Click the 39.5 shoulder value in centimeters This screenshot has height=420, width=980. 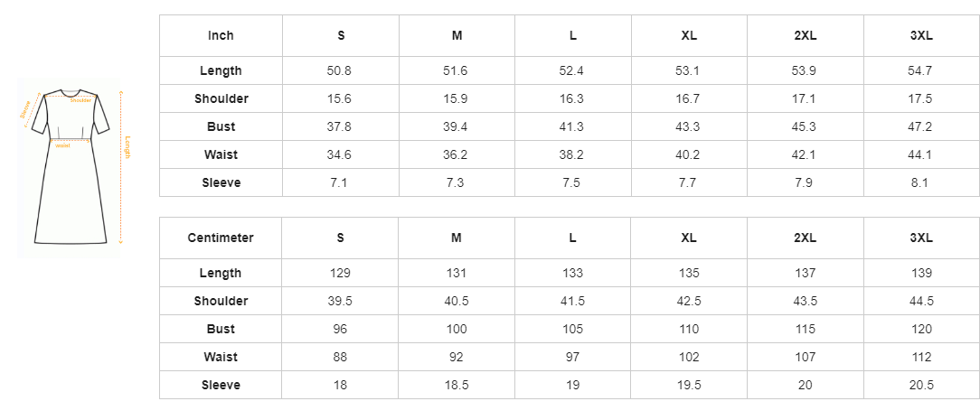[x=340, y=301]
